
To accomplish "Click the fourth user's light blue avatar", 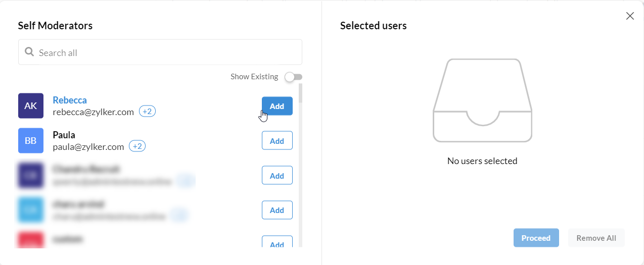I will (31, 210).
